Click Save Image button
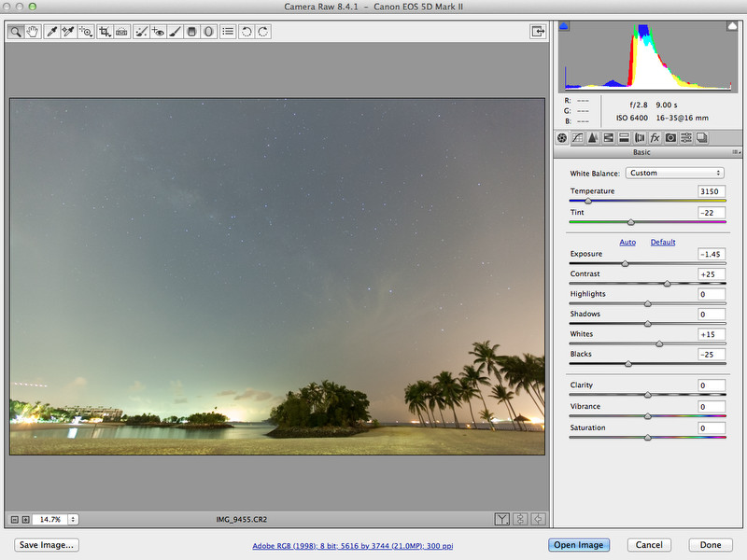Image resolution: width=747 pixels, height=560 pixels. pyautogui.click(x=47, y=545)
